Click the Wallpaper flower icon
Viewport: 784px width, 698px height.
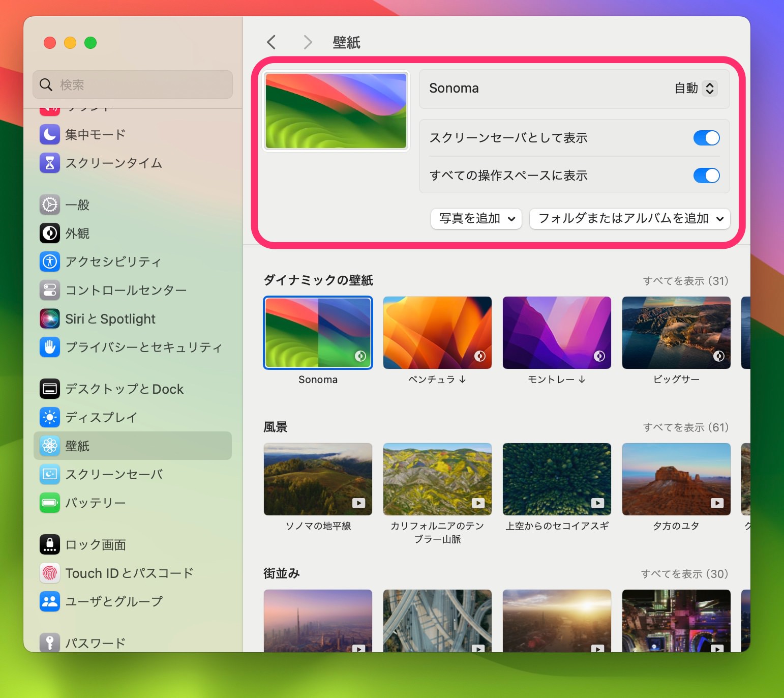click(x=50, y=446)
